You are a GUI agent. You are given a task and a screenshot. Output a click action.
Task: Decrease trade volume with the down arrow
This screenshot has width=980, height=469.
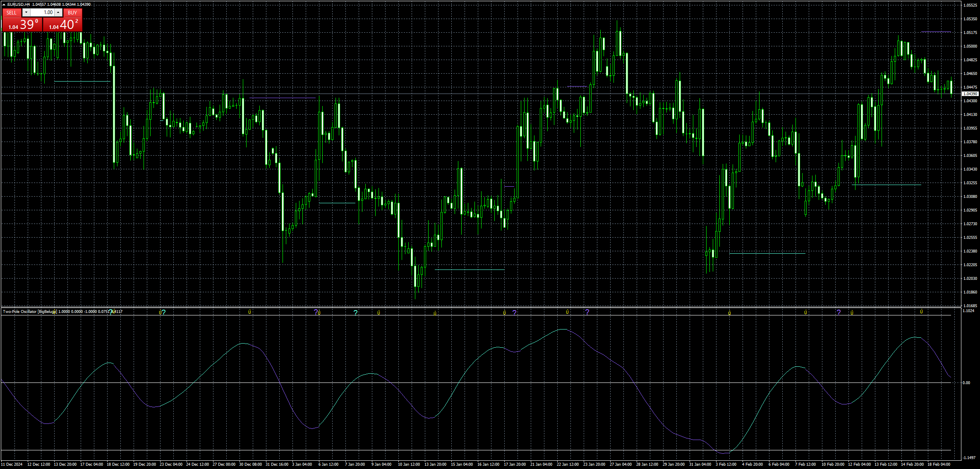pos(26,13)
